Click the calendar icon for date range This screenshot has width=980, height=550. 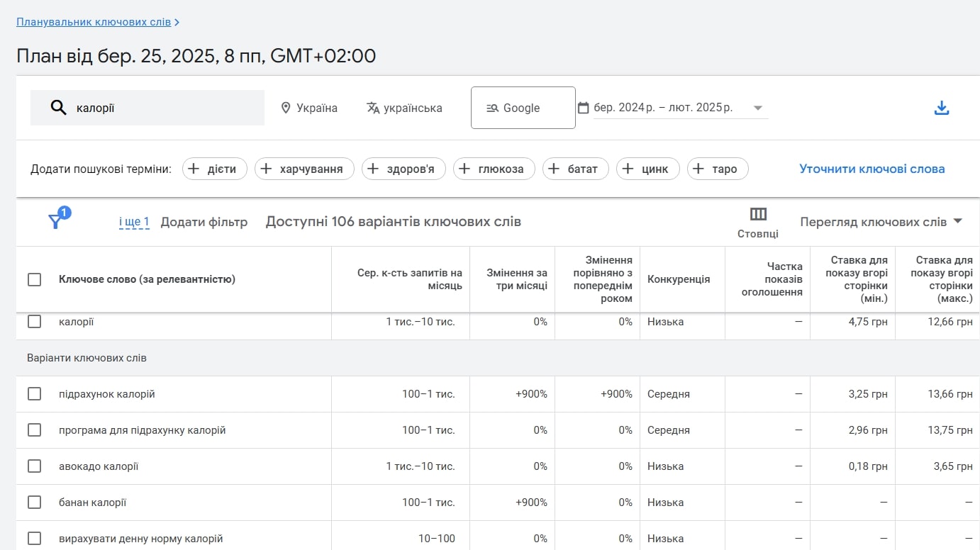pyautogui.click(x=584, y=108)
